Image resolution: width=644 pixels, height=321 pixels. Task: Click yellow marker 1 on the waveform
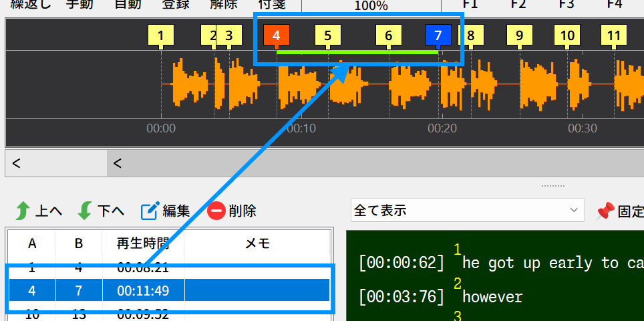click(160, 35)
